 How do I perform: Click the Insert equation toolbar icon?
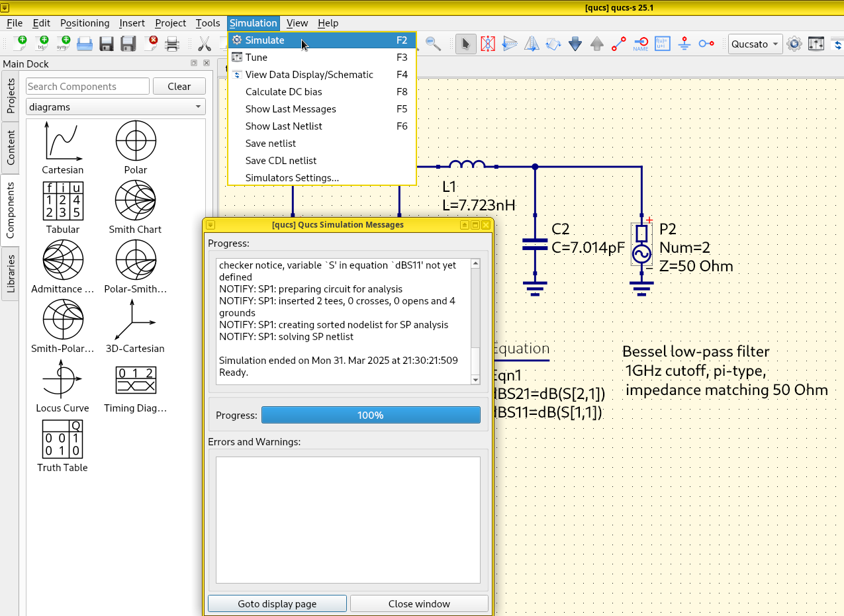coord(662,44)
